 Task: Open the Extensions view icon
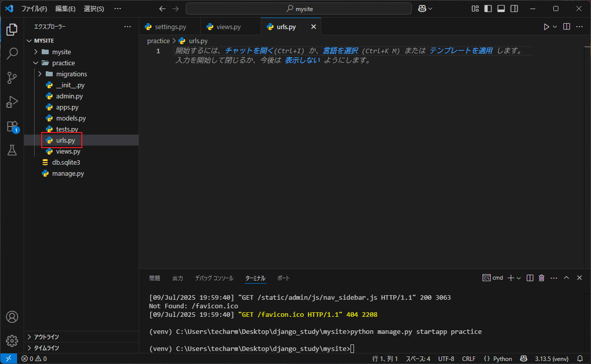tap(12, 127)
